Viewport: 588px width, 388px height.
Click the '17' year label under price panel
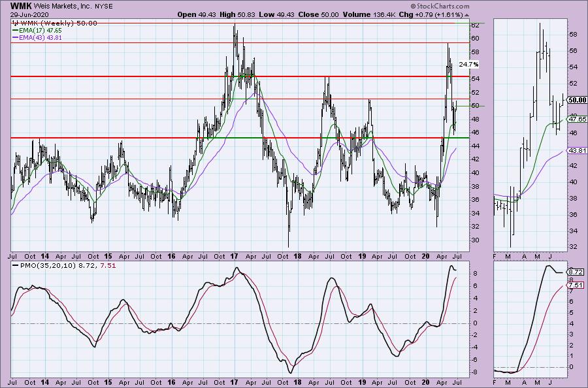tap(234, 257)
